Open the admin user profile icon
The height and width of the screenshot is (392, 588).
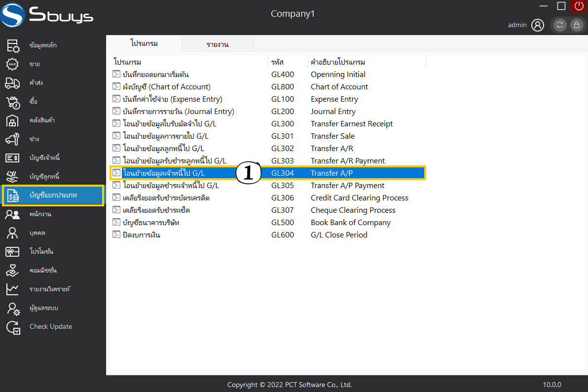pos(538,25)
